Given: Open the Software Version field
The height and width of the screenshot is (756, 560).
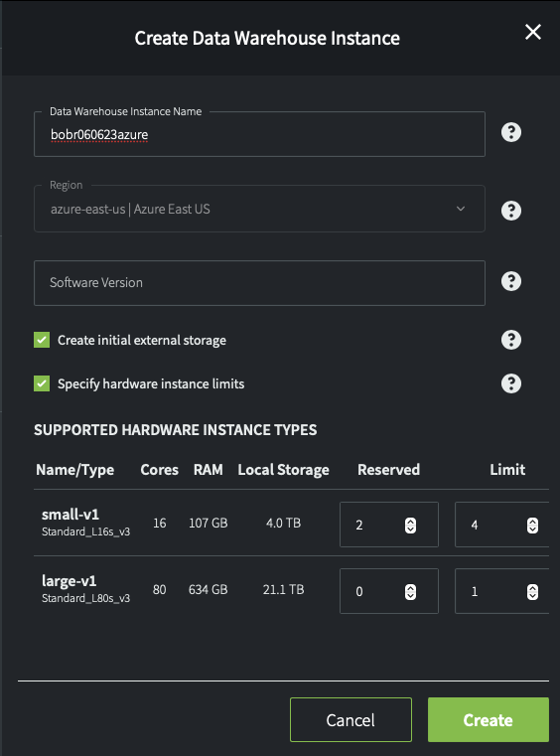Looking at the screenshot, I should click(259, 283).
